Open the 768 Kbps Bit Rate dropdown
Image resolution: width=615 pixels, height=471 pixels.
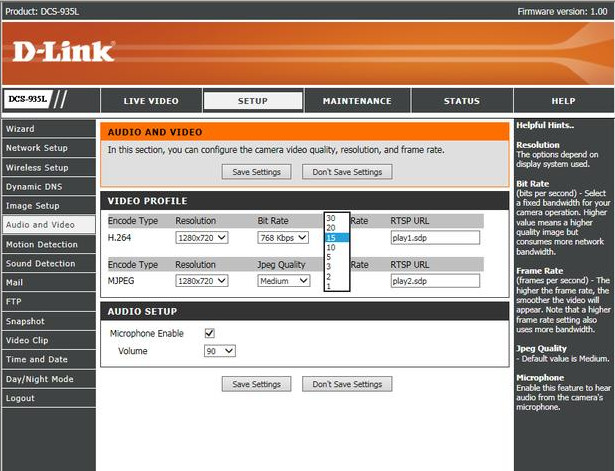283,238
